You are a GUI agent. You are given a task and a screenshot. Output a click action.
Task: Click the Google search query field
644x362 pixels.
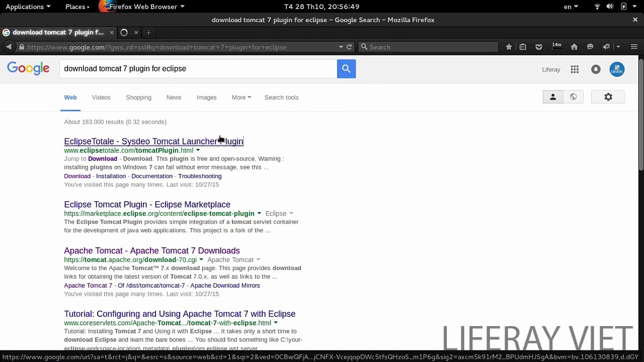click(198, 69)
